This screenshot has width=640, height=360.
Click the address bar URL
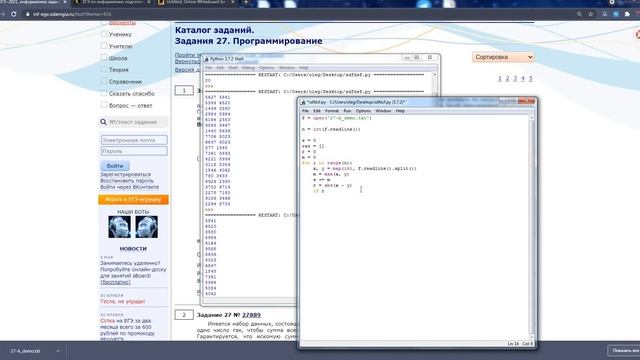tap(72, 14)
